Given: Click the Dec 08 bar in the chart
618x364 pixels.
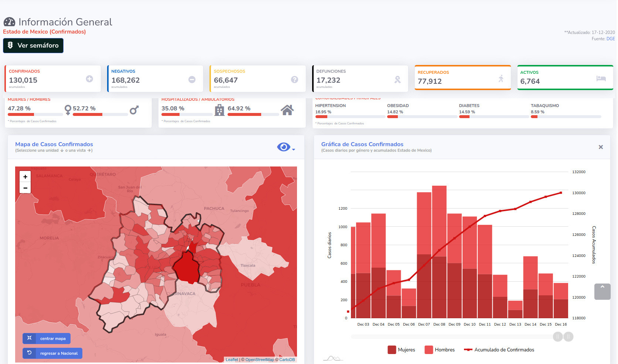Looking at the screenshot, I should click(x=439, y=252).
